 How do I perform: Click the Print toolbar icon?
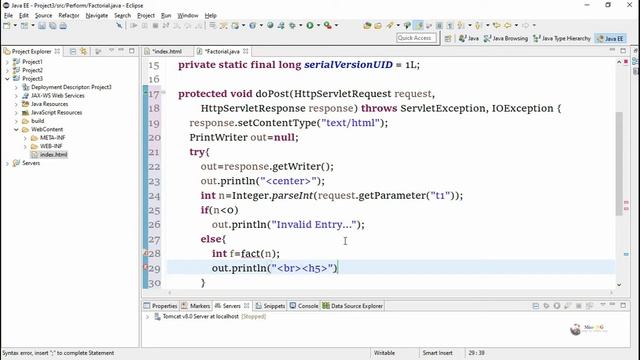[63, 25]
